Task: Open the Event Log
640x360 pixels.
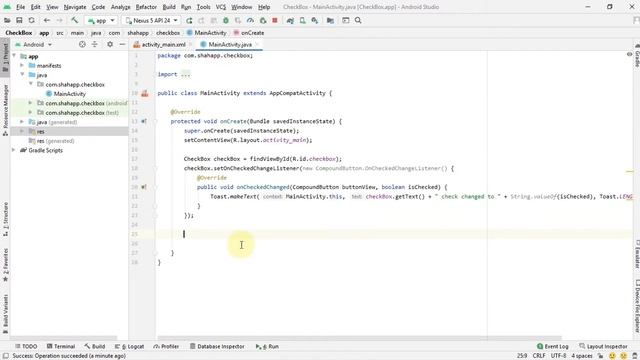Action: pos(553,346)
